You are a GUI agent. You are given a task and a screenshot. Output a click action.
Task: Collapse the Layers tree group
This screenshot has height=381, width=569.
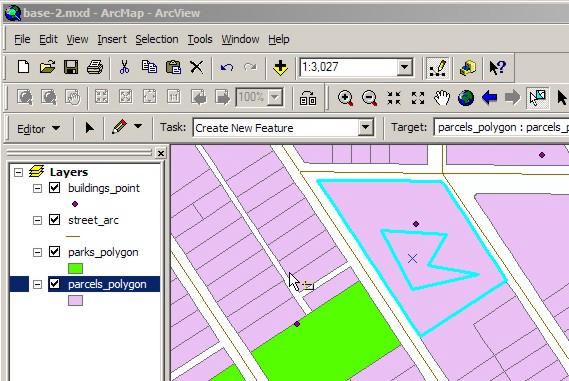18,172
